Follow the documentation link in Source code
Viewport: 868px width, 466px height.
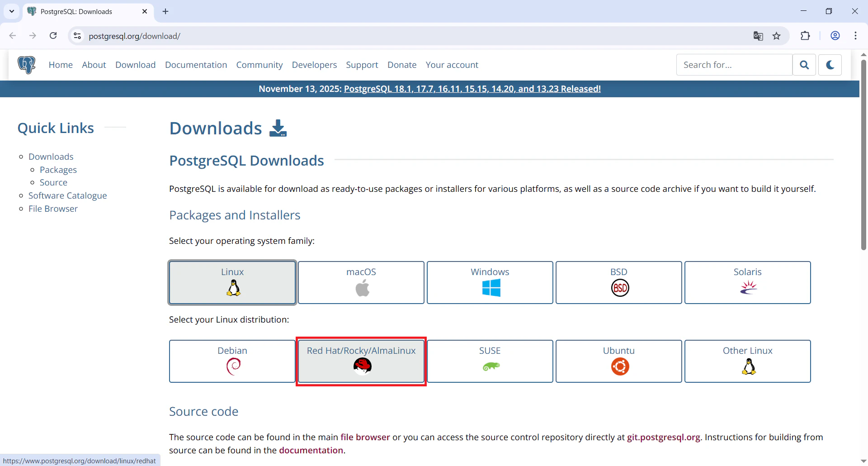click(x=311, y=450)
